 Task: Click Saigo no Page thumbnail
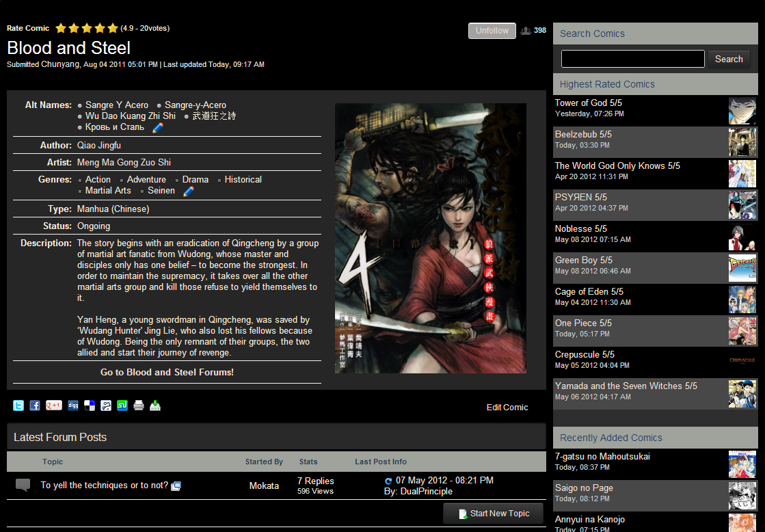[742, 496]
